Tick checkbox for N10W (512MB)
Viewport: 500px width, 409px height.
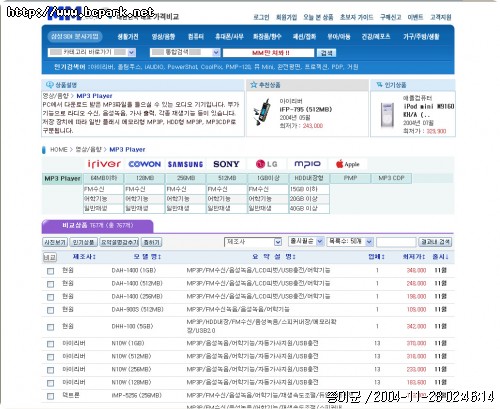(x=50, y=357)
